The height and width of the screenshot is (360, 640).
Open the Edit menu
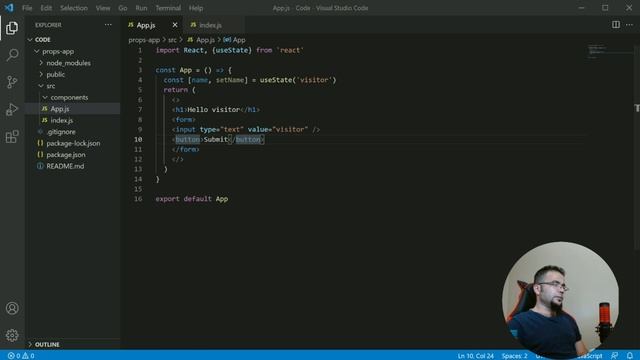tap(46, 8)
